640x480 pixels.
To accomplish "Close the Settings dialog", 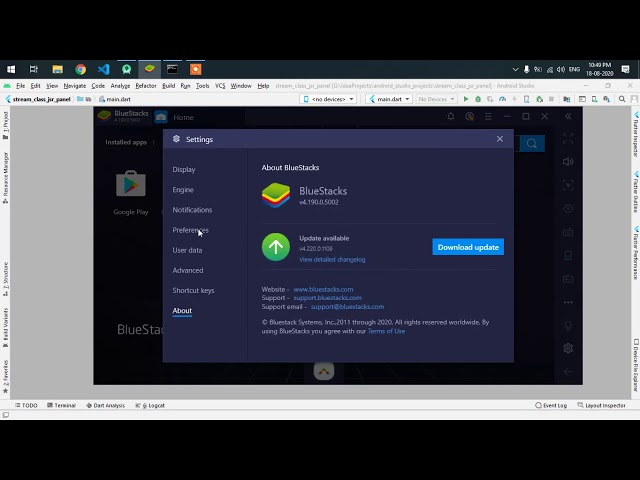I will point(500,139).
